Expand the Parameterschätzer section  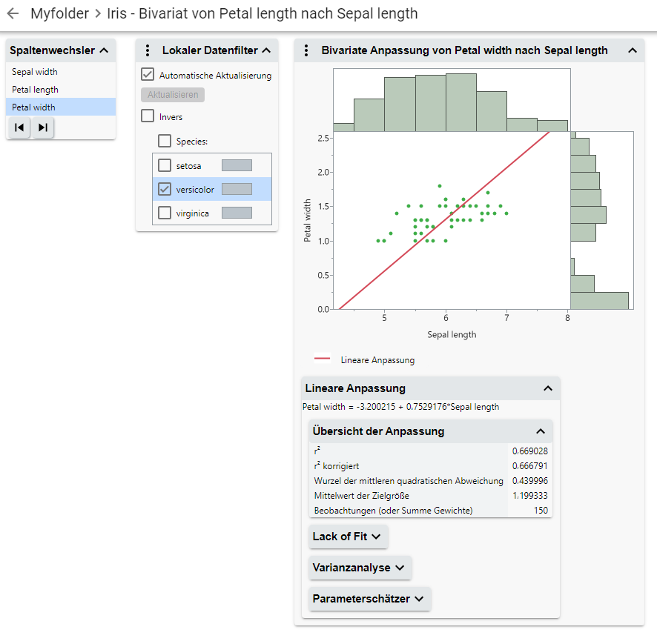[x=369, y=599]
